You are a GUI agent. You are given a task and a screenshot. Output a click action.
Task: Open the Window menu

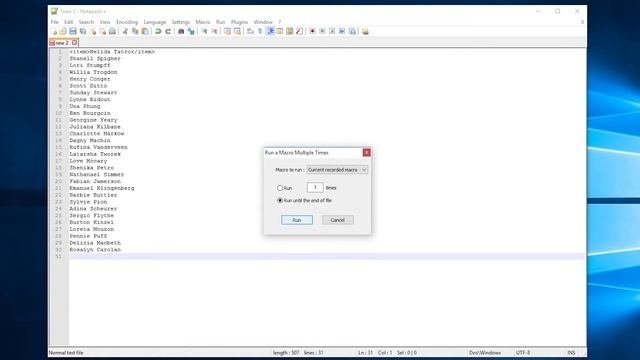[x=263, y=22]
